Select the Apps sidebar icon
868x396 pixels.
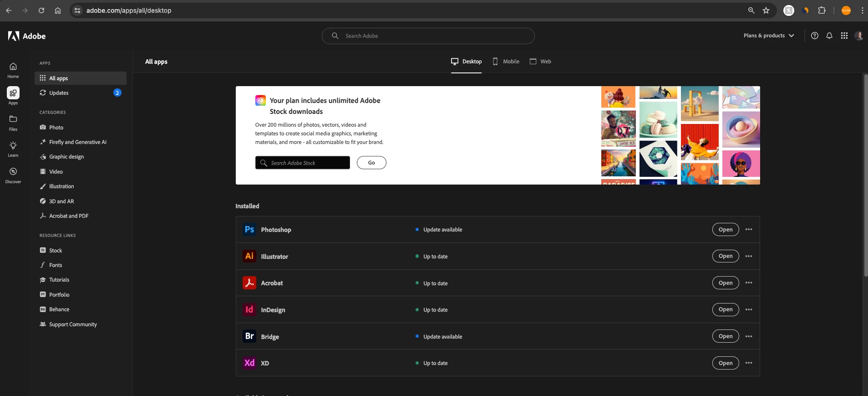13,96
